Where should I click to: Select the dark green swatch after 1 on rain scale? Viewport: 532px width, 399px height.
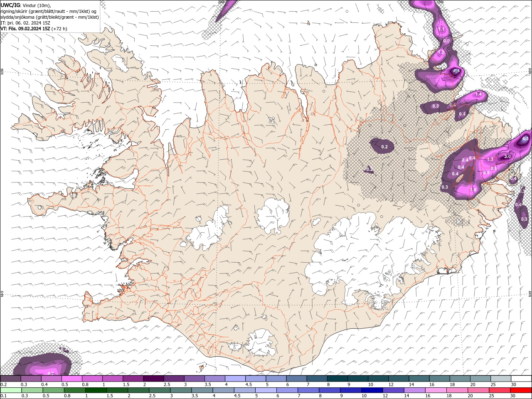click(96, 390)
